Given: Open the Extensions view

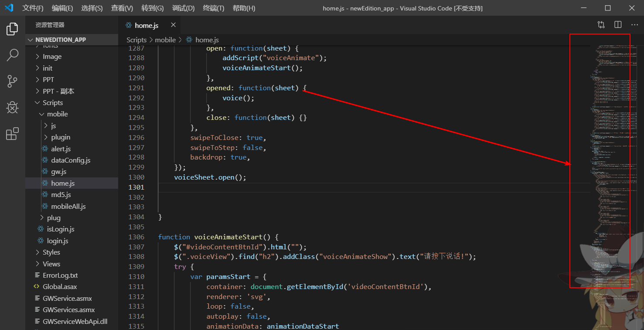Looking at the screenshot, I should tap(12, 134).
